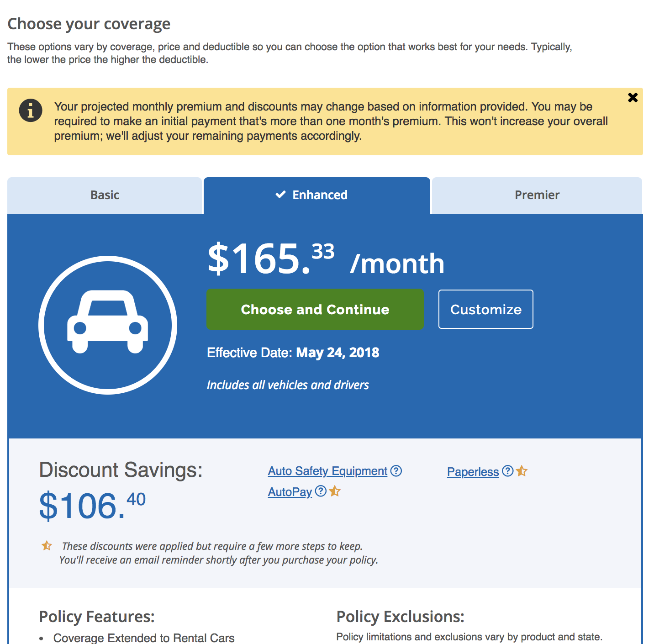Click the star beside AutoPay
The width and height of the screenshot is (654, 644).
[x=335, y=491]
